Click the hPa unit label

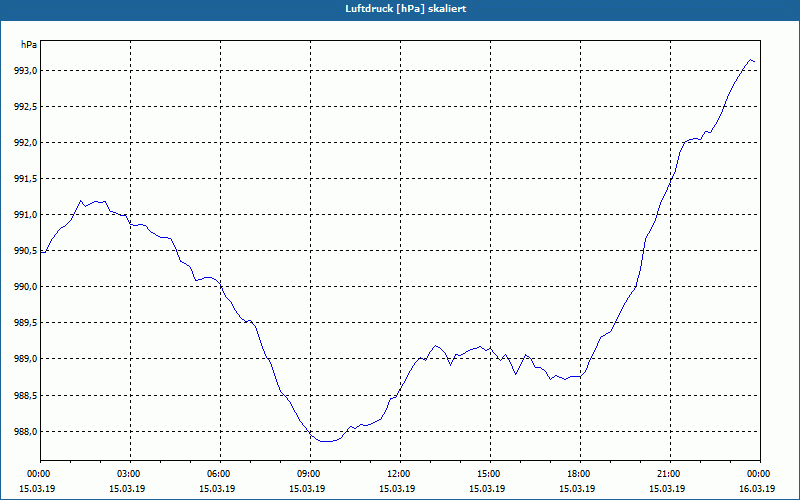[x=29, y=44]
